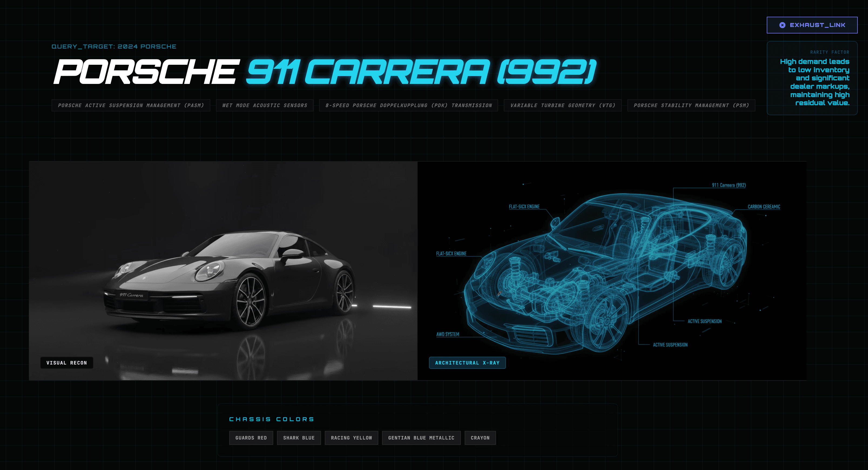Click the Porsche Stability Management (PSM) tag
Image resolution: width=868 pixels, height=470 pixels.
pyautogui.click(x=691, y=105)
